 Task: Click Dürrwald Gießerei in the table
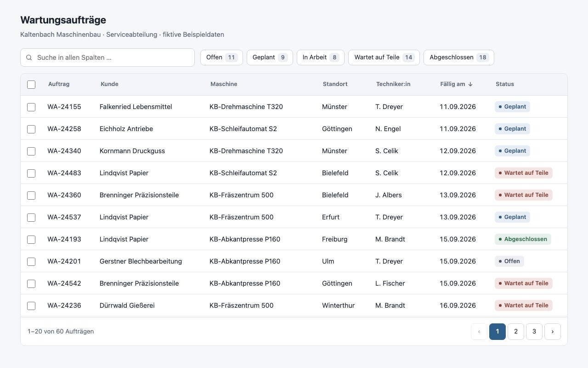tap(127, 305)
